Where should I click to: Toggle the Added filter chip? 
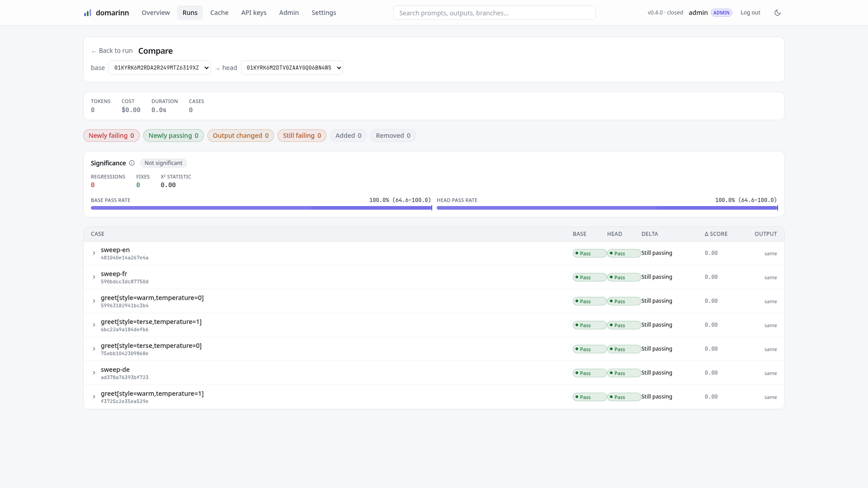point(348,136)
